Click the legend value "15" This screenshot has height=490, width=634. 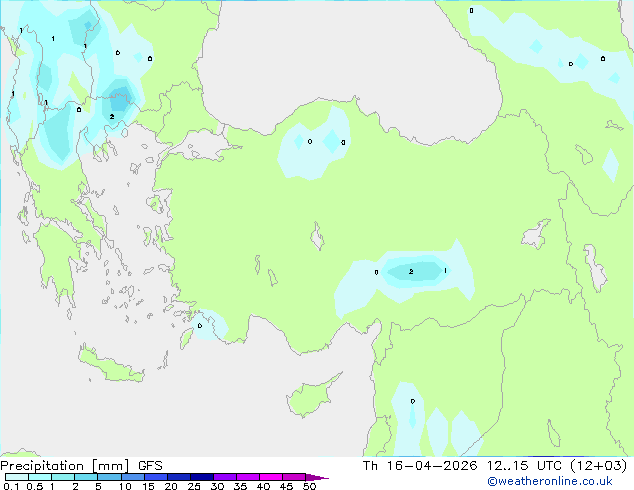point(148,486)
